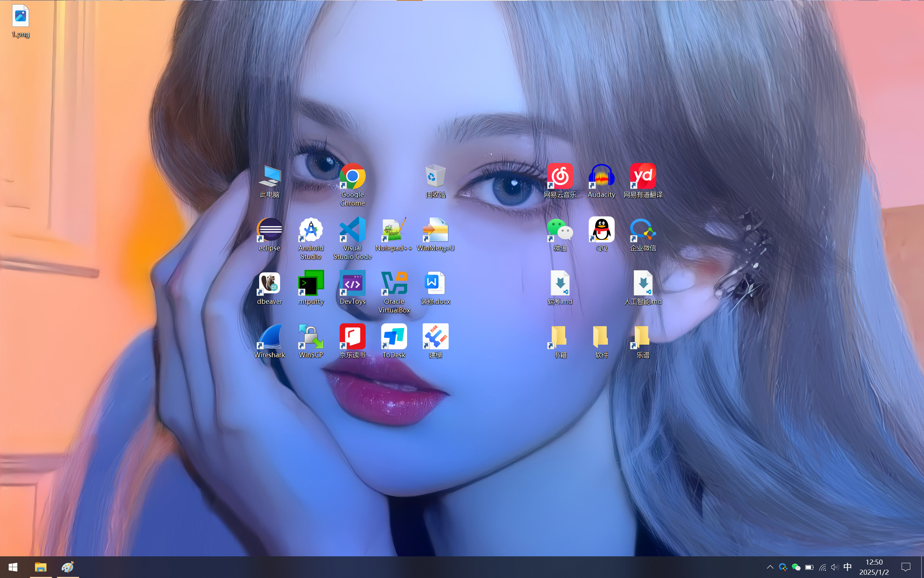Screen dimensions: 924x578
Task: Select 网易有道翻译 translator icon
Action: coord(643,181)
